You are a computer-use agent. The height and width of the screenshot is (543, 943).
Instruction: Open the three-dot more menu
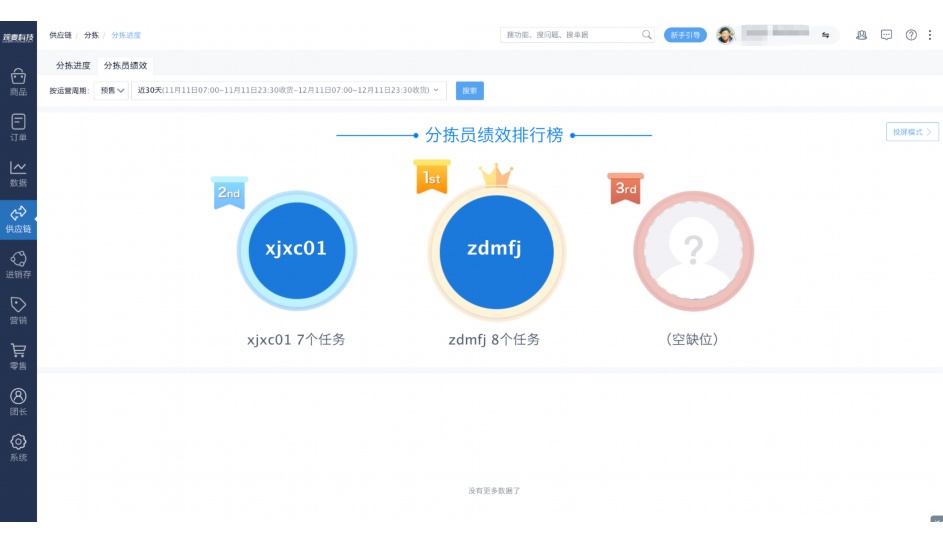929,35
